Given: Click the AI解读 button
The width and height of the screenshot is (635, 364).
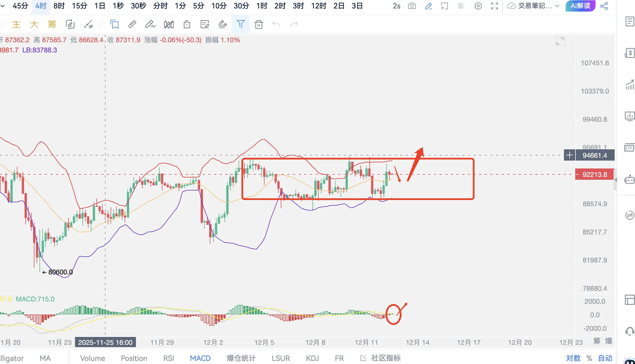Looking at the screenshot, I should point(580,6).
